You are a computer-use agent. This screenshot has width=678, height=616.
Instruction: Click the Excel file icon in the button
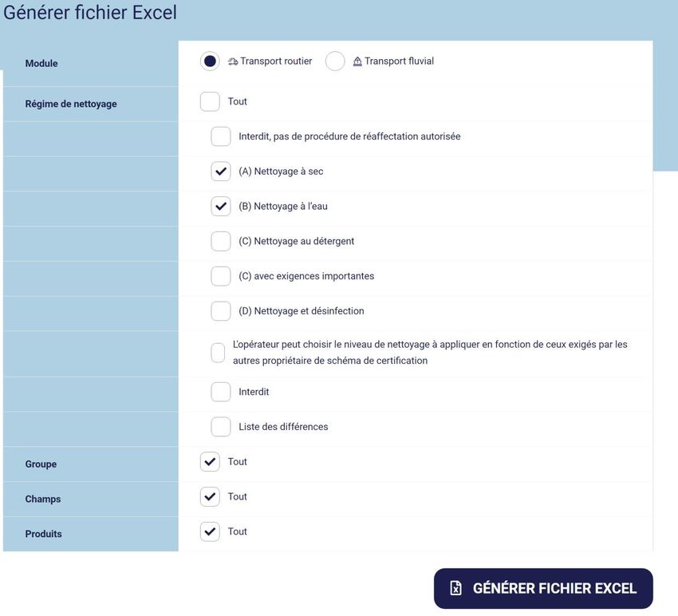(x=455, y=588)
